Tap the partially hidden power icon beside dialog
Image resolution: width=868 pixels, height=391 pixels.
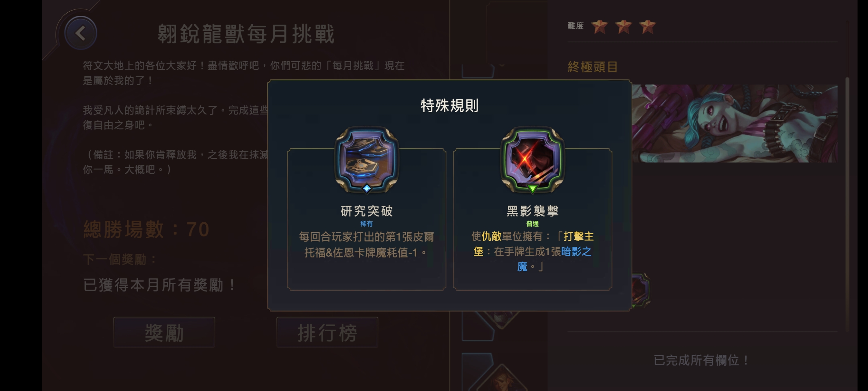[x=641, y=290]
